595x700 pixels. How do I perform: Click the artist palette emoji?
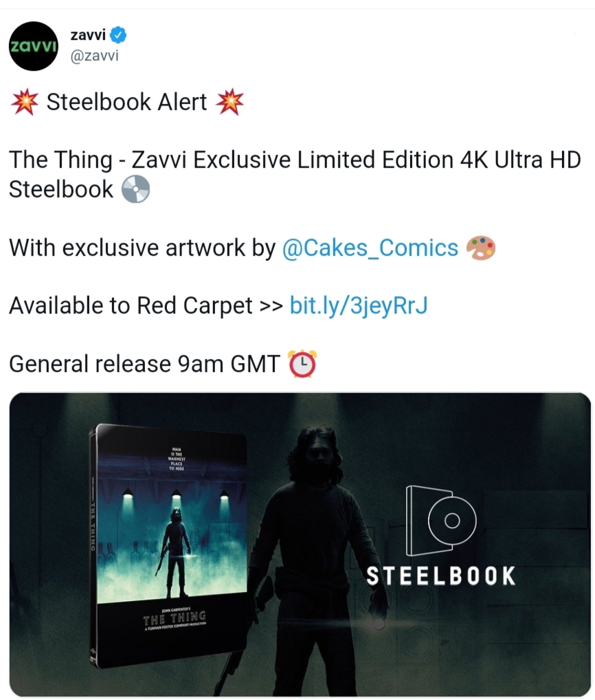point(481,248)
